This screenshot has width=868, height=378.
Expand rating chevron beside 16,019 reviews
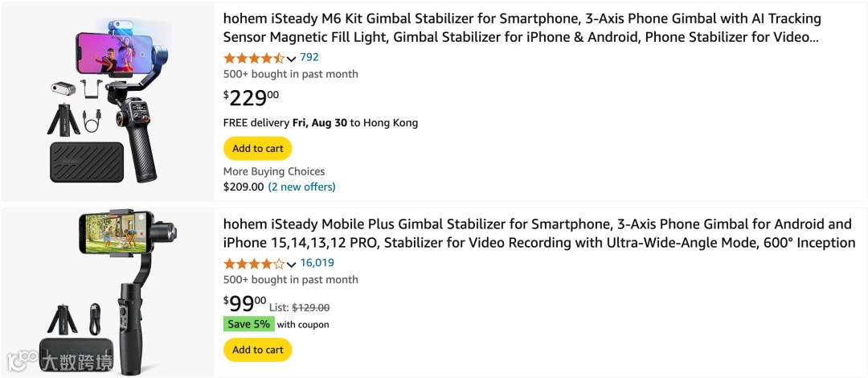coord(291,265)
